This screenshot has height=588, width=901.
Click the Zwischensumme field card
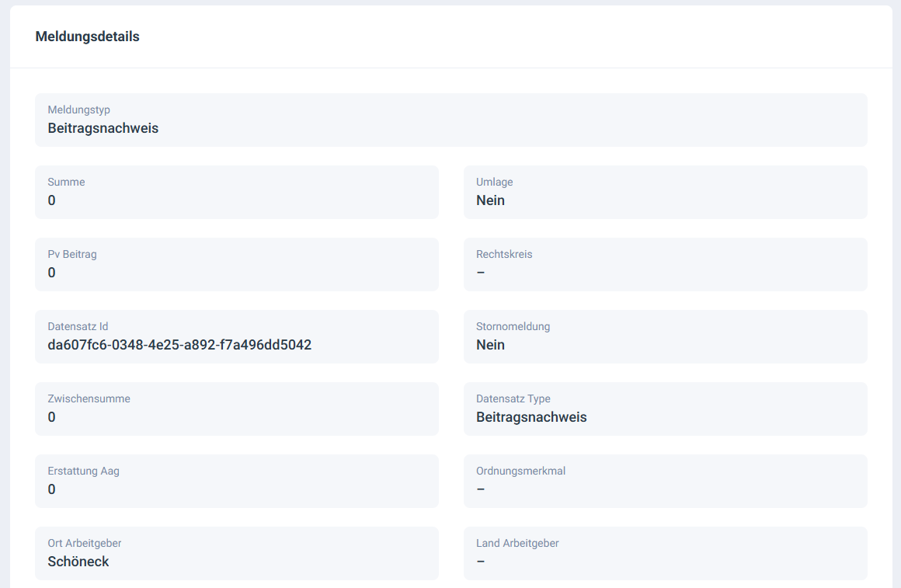coord(236,409)
